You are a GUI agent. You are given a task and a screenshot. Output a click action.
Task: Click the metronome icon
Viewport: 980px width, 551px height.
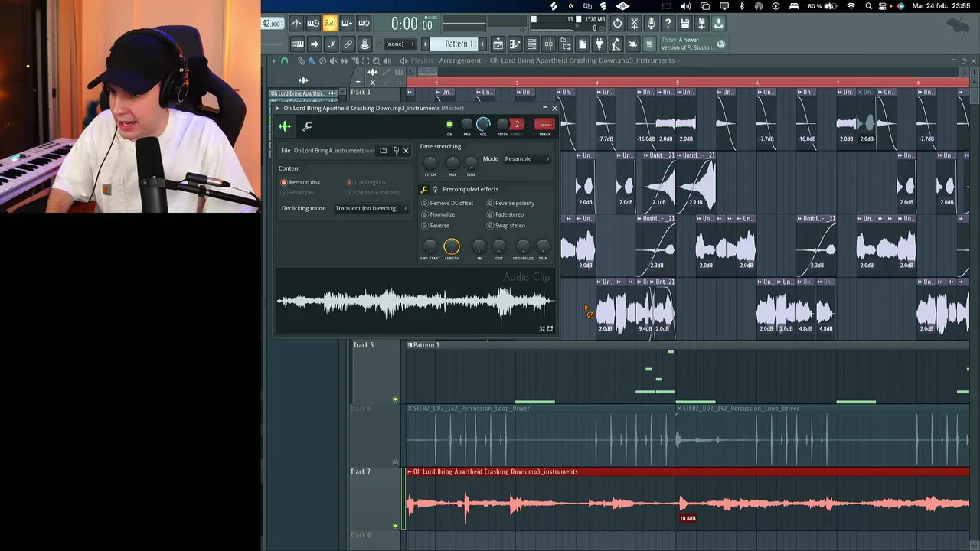[296, 23]
